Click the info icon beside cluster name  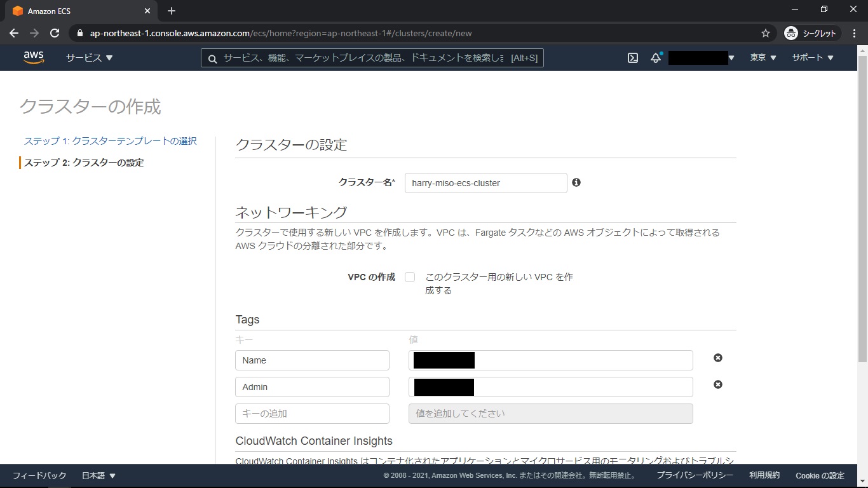coord(576,182)
